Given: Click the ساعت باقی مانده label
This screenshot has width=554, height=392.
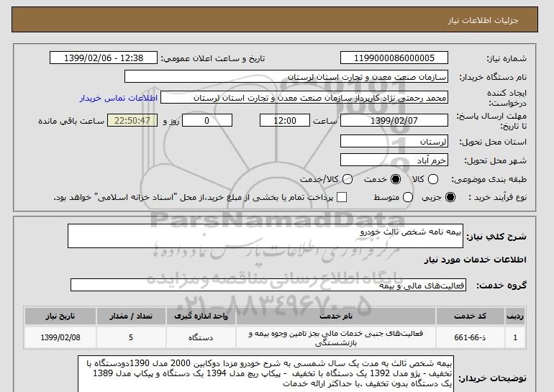Looking at the screenshot, I should [x=71, y=121].
